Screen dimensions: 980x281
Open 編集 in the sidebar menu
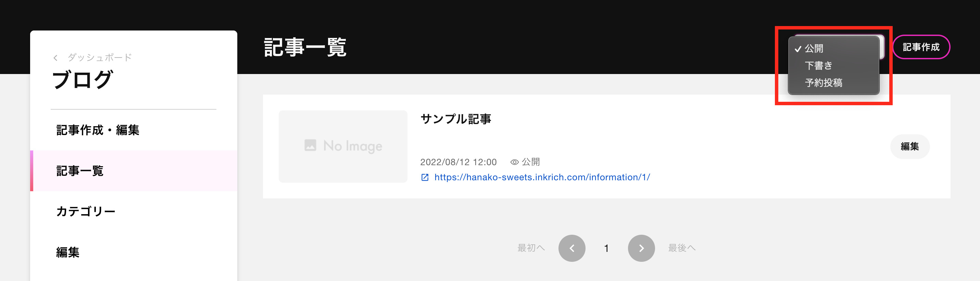(134, 252)
